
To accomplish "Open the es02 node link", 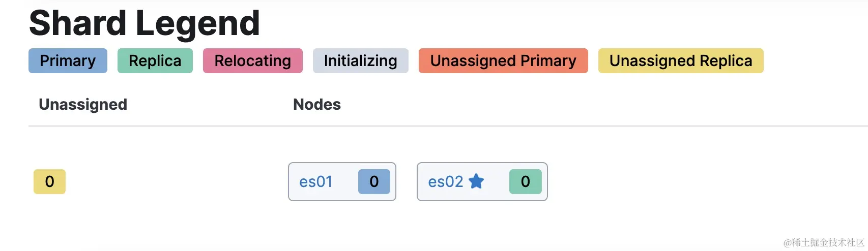I will pos(445,181).
